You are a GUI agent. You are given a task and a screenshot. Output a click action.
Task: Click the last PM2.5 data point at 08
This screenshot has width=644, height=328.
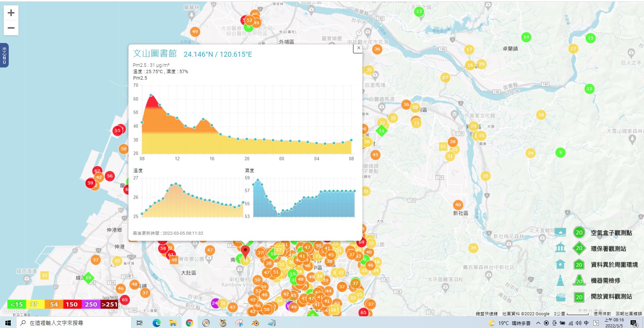coord(351,140)
